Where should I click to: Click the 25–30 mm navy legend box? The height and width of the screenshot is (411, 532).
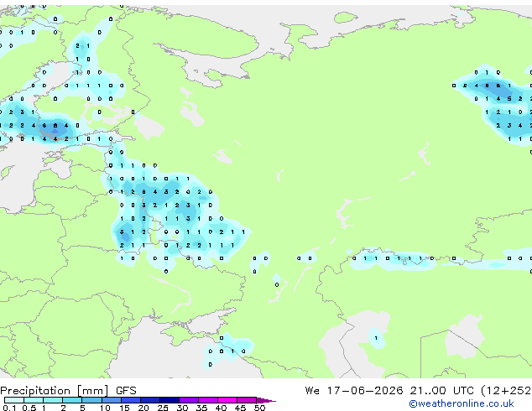(170, 400)
